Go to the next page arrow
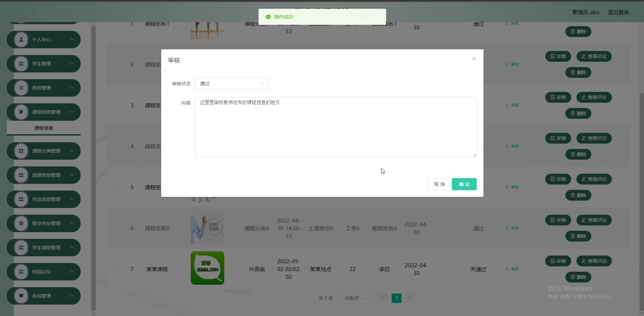644x316 pixels. click(x=410, y=298)
